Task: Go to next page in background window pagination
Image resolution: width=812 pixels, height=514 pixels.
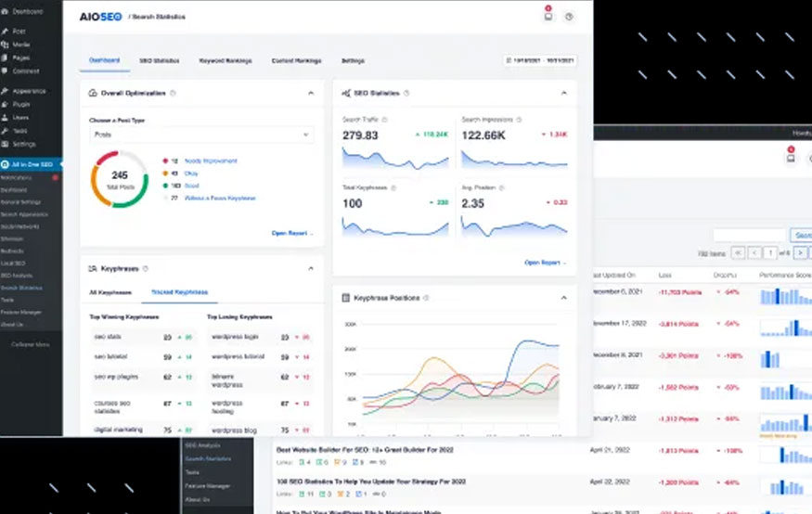Action: (x=800, y=252)
